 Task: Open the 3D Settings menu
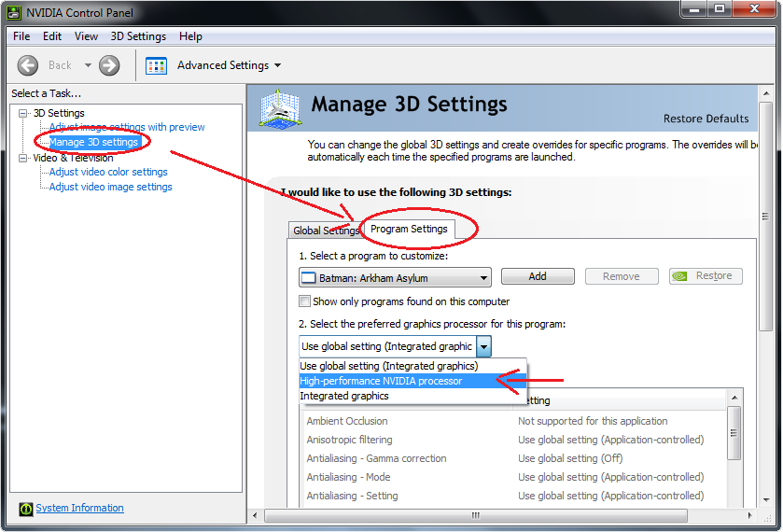[138, 36]
